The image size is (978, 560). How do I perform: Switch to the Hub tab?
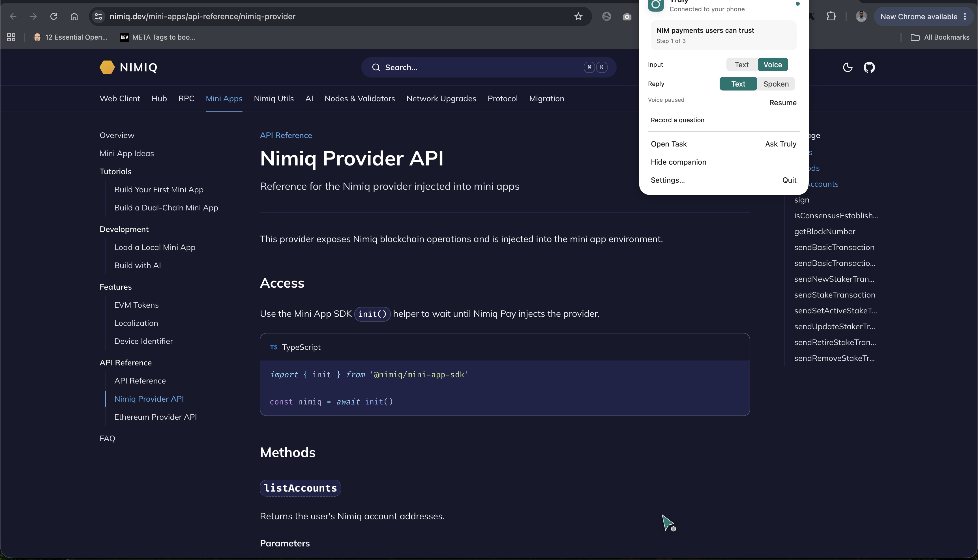tap(159, 98)
